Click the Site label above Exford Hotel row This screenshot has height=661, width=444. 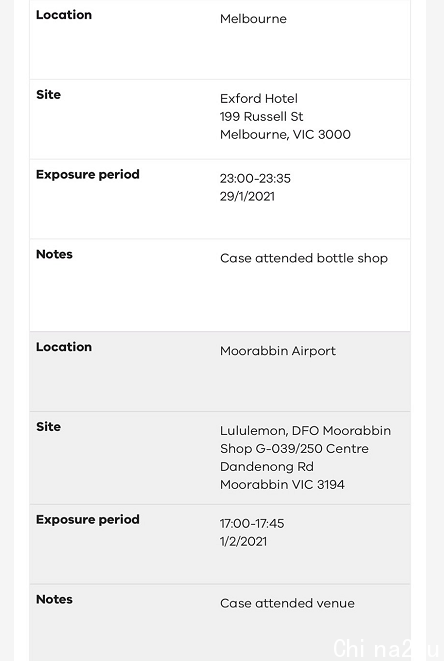pyautogui.click(x=48, y=94)
